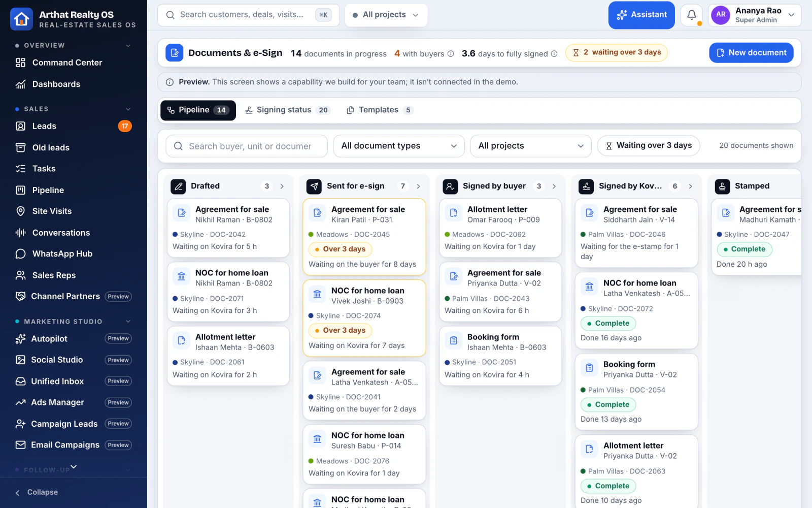Click info icon next to 'with buyers'
Viewport: 812px width, 508px height.
451,54
